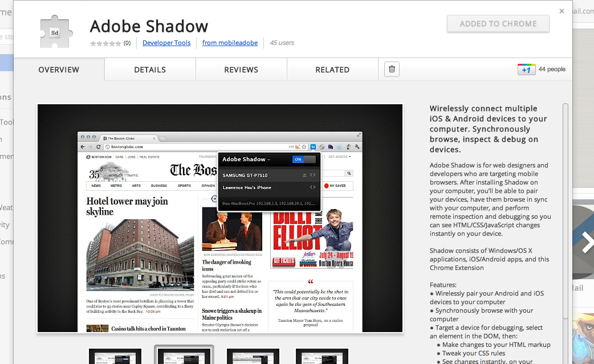Click the eject icon beside SAMSUNG GT-P7510
Viewport: 594px width, 364px height.
click(304, 175)
